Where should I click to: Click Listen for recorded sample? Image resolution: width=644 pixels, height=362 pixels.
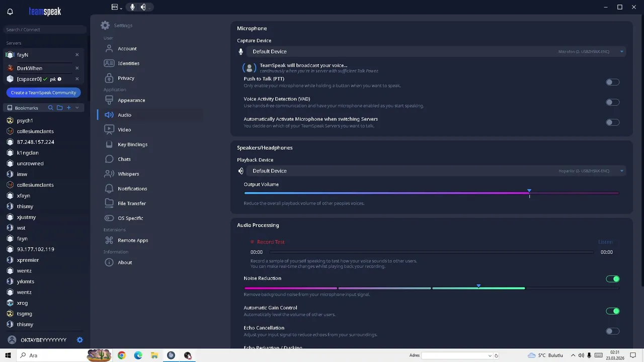(x=605, y=242)
